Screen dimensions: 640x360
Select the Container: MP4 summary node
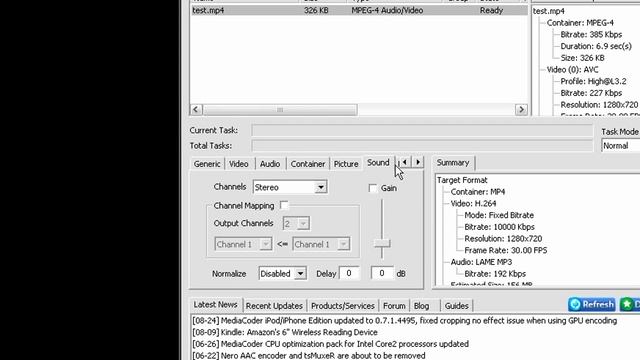click(478, 192)
